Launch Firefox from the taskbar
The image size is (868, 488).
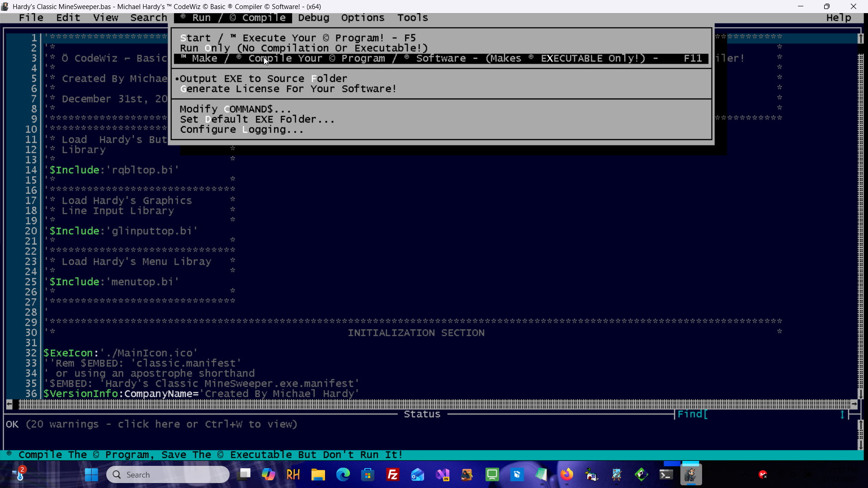566,474
